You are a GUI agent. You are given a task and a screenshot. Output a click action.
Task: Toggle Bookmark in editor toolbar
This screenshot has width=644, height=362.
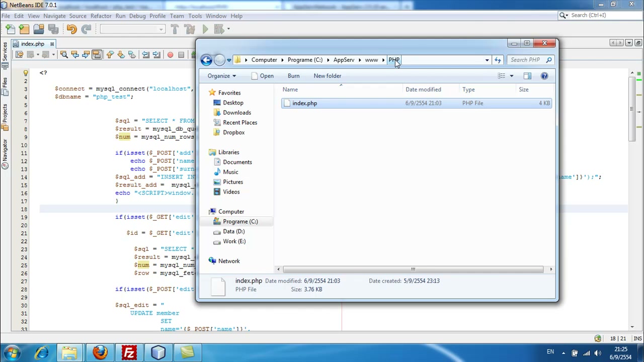point(132,54)
